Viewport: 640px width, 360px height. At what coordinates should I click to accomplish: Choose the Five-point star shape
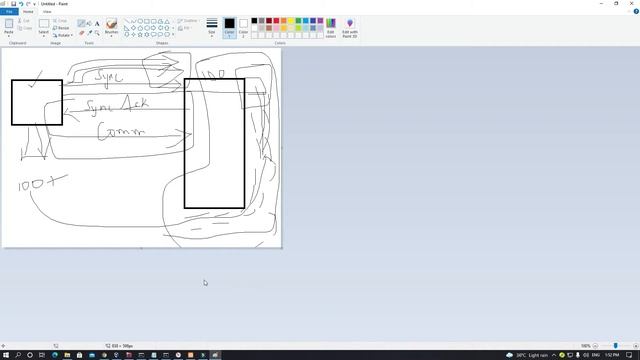[140, 35]
